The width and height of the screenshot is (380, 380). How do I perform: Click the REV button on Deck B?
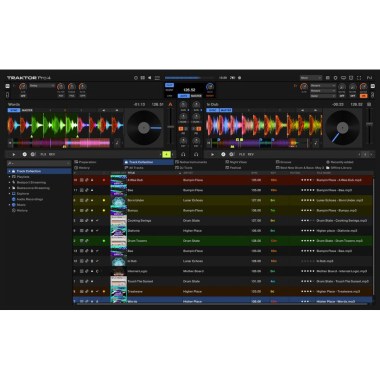[251, 155]
